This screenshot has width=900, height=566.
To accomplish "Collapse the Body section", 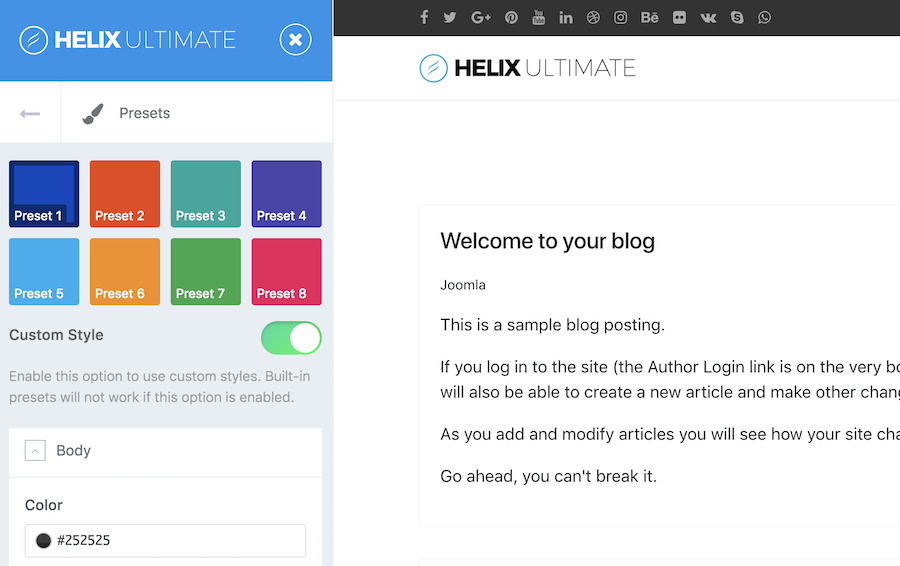I will (x=36, y=451).
